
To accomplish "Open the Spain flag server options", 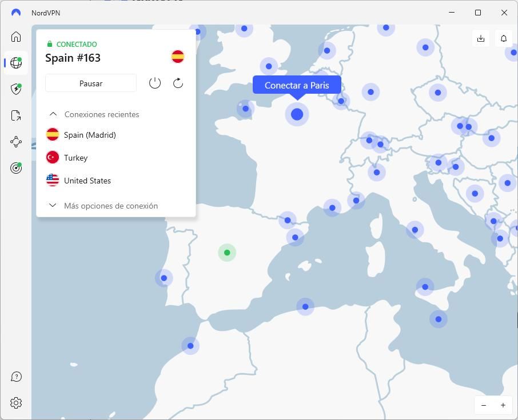I will [177, 57].
